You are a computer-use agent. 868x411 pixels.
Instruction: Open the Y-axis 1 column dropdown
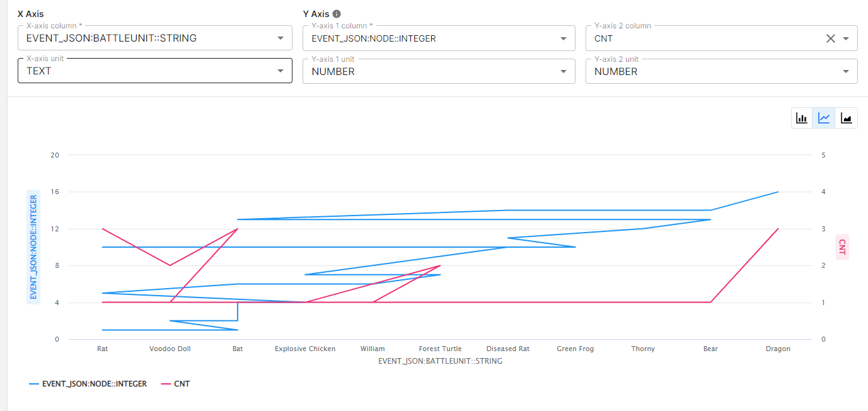[x=564, y=38]
